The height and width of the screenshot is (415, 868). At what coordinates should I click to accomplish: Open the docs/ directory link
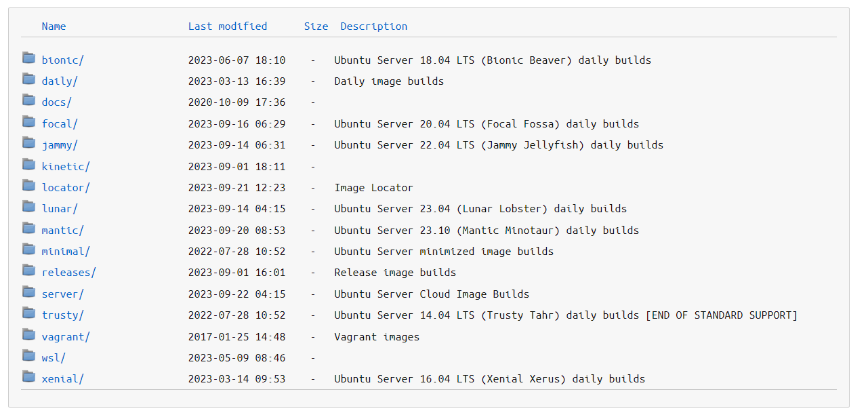pos(57,102)
